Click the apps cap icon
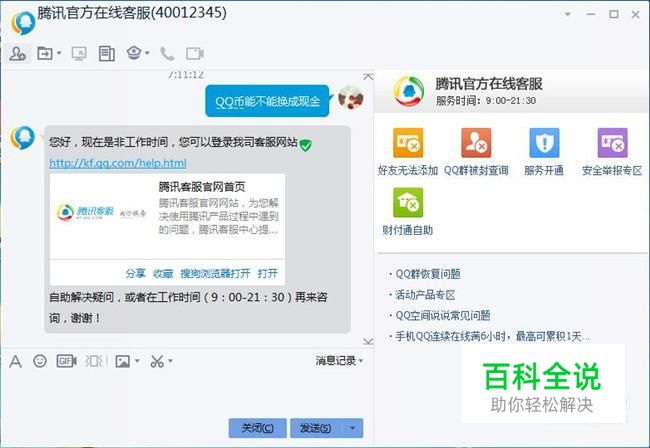The image size is (650, 448). coord(133,53)
